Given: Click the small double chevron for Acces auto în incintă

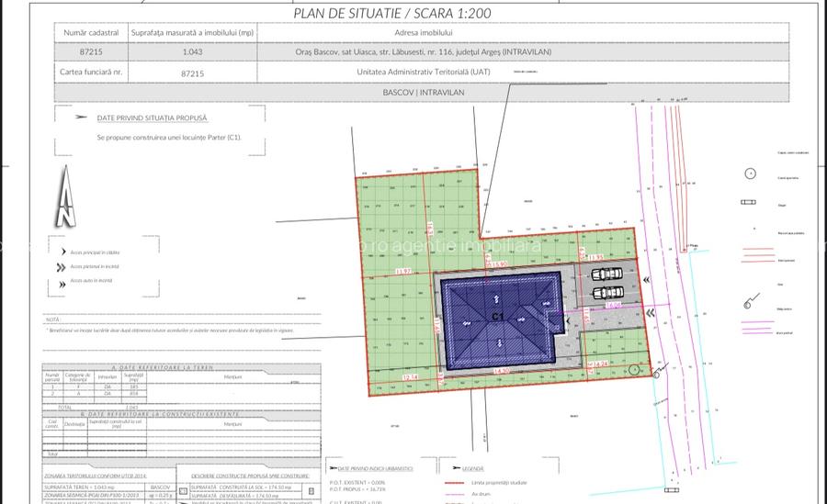Looking at the screenshot, I should 62,285.
